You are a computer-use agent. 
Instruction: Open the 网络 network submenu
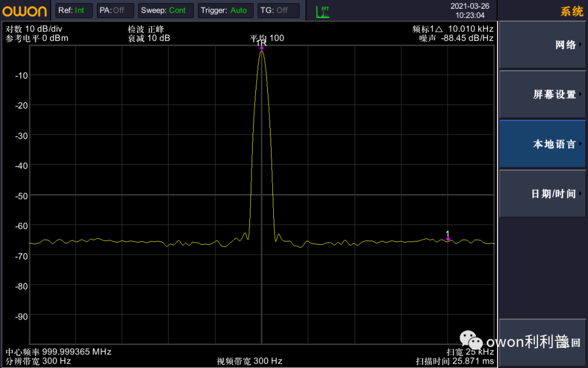click(542, 45)
